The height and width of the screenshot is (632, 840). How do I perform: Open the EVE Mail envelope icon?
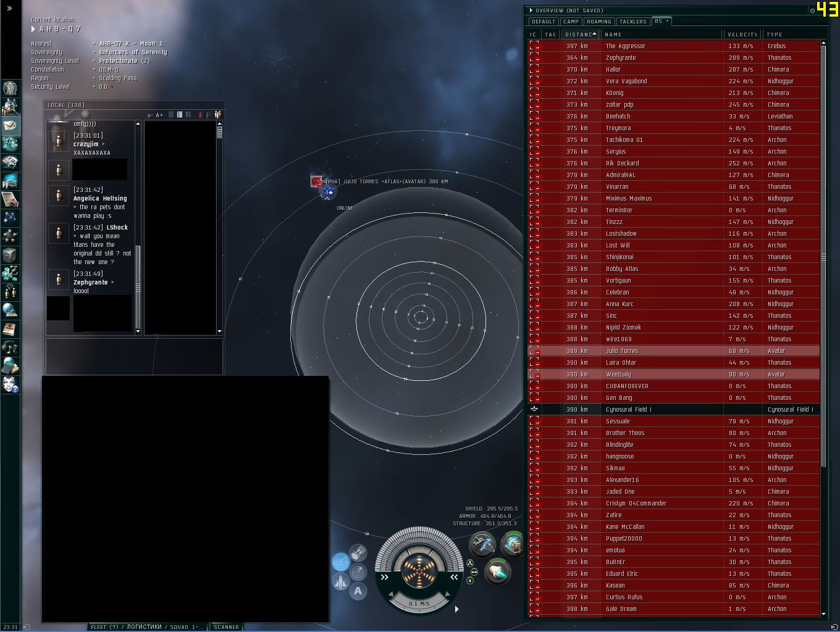point(10,125)
